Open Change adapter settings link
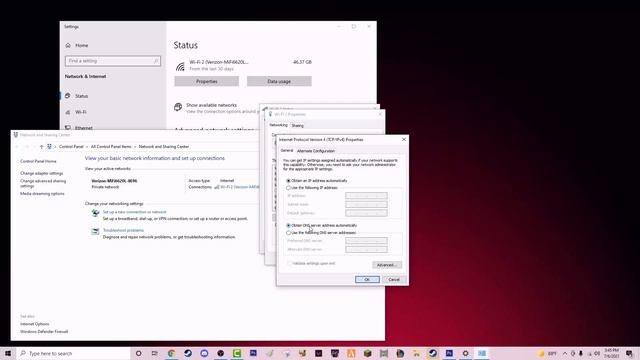640x360 pixels. 42,173
